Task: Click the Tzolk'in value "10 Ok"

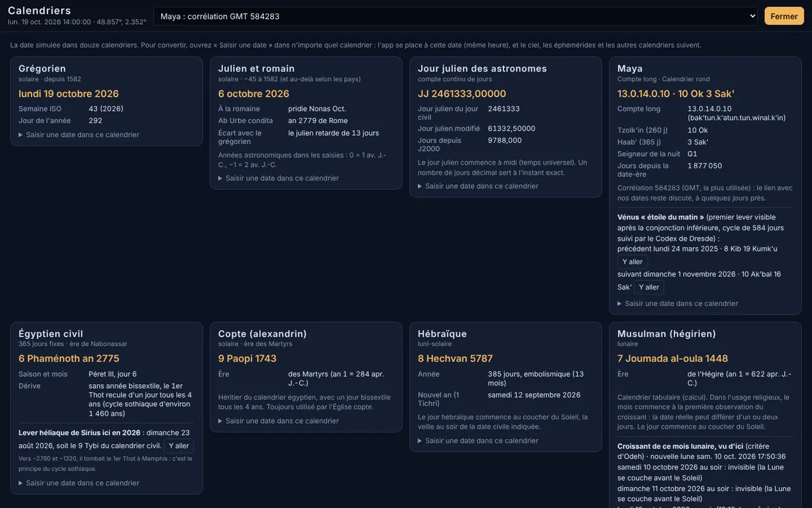Action: point(698,130)
